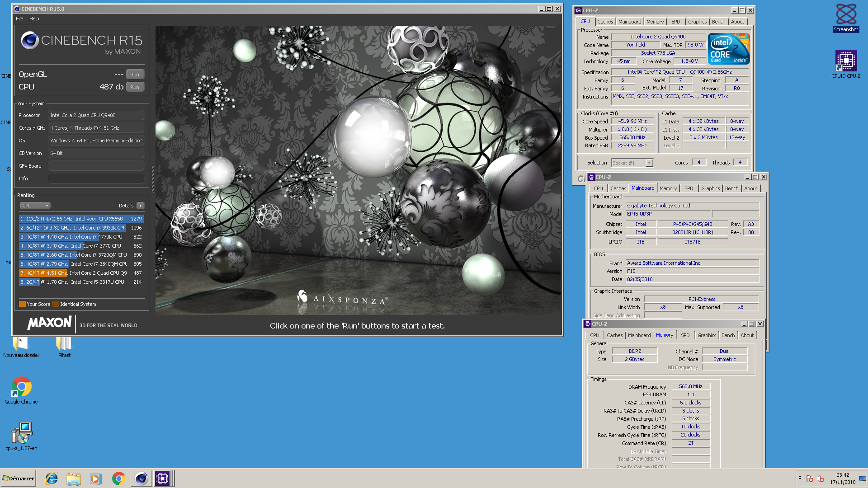The height and width of the screenshot is (488, 868).
Task: Click CPU-Z title icon in Memory window
Action: point(588,324)
